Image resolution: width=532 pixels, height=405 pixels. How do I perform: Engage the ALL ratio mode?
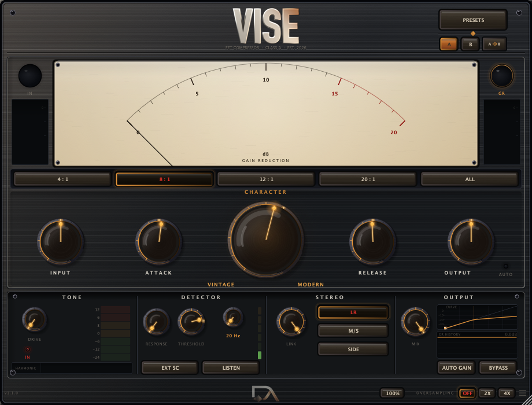coord(470,179)
